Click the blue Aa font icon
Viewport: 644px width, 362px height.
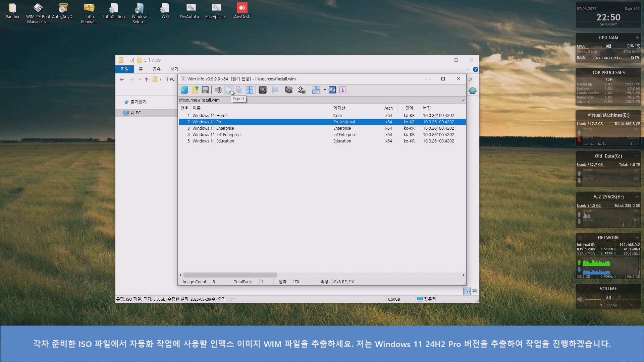(x=332, y=90)
